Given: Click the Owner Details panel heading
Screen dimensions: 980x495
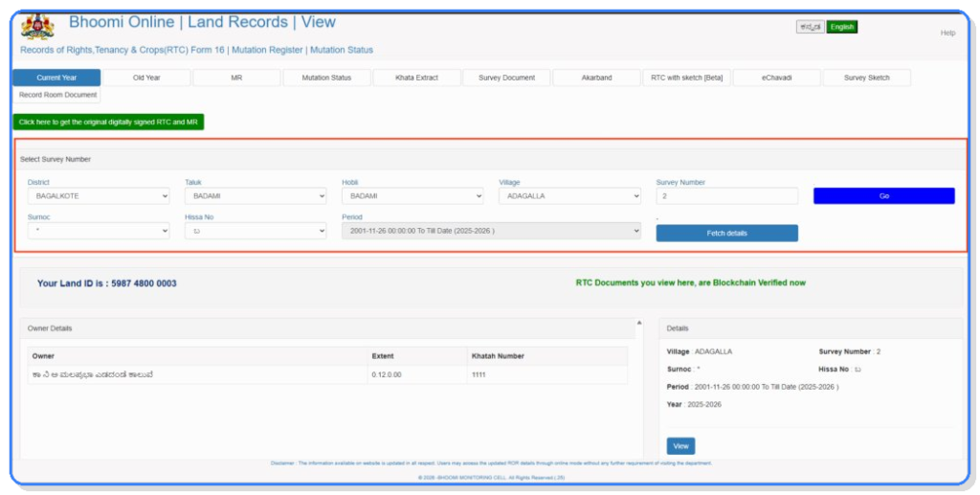Looking at the screenshot, I should tap(50, 328).
